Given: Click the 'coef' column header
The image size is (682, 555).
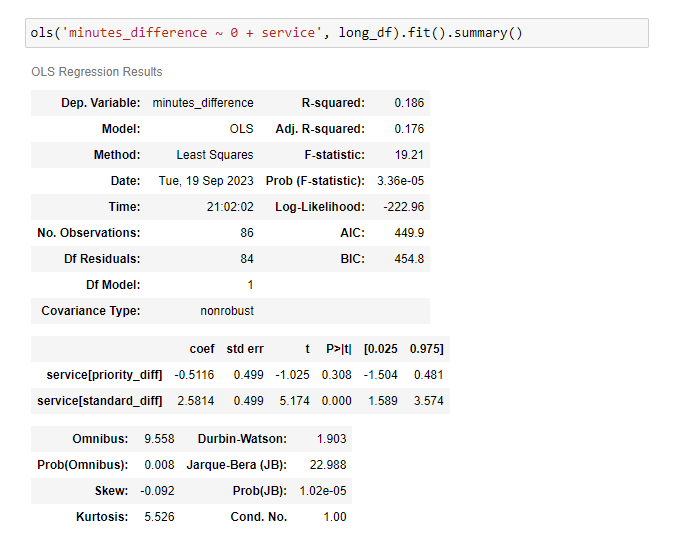Looking at the screenshot, I should [202, 349].
